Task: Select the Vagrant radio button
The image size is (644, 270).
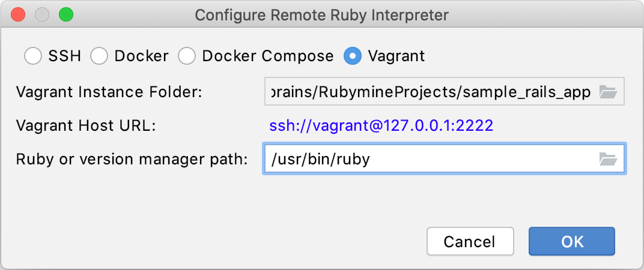Action: [x=352, y=56]
